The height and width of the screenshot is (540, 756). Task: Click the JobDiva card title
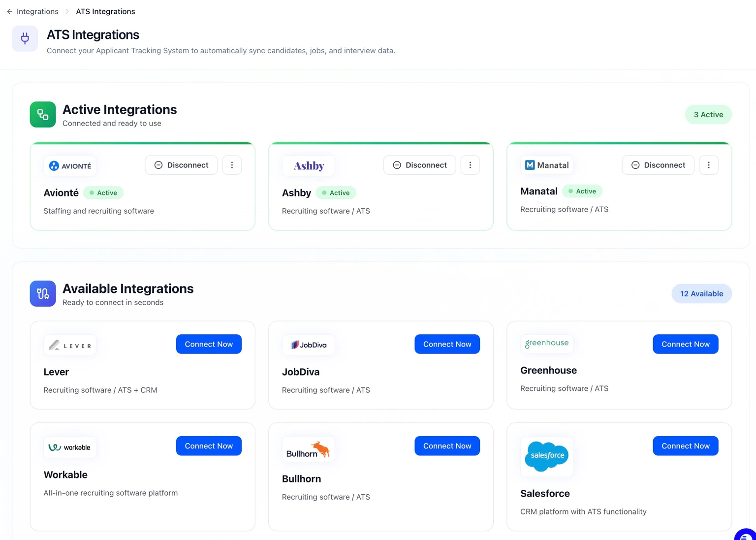(x=301, y=372)
